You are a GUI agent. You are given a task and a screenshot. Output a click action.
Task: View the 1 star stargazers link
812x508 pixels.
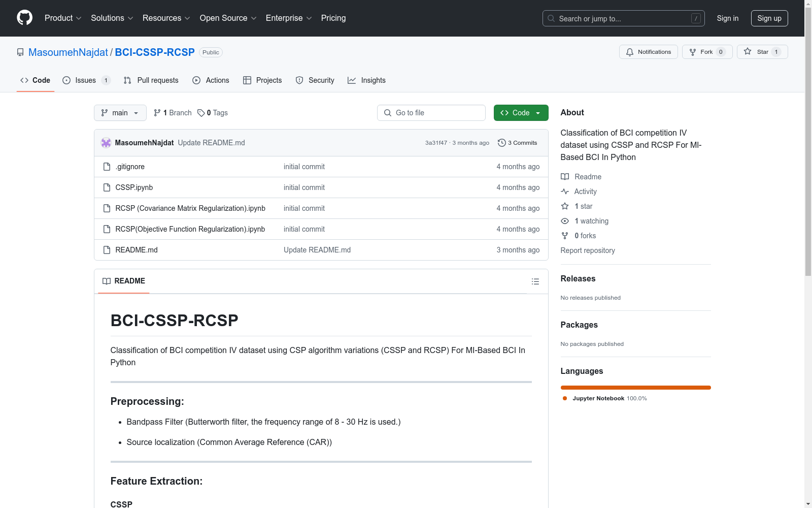coord(577,206)
